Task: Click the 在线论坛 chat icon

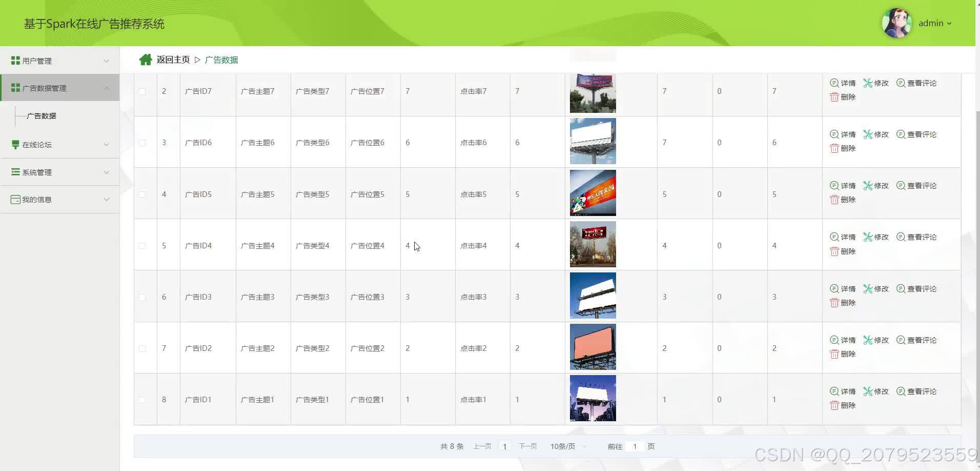Action: pyautogui.click(x=15, y=144)
